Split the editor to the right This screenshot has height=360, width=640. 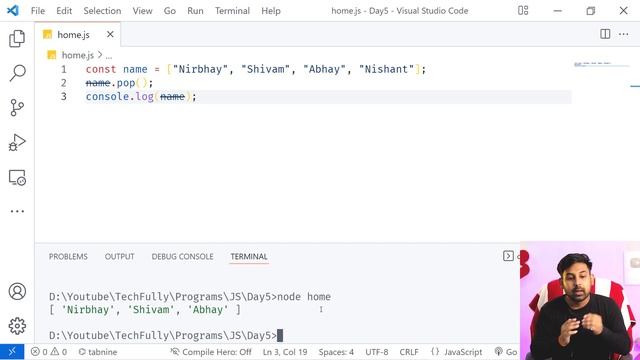605,34
